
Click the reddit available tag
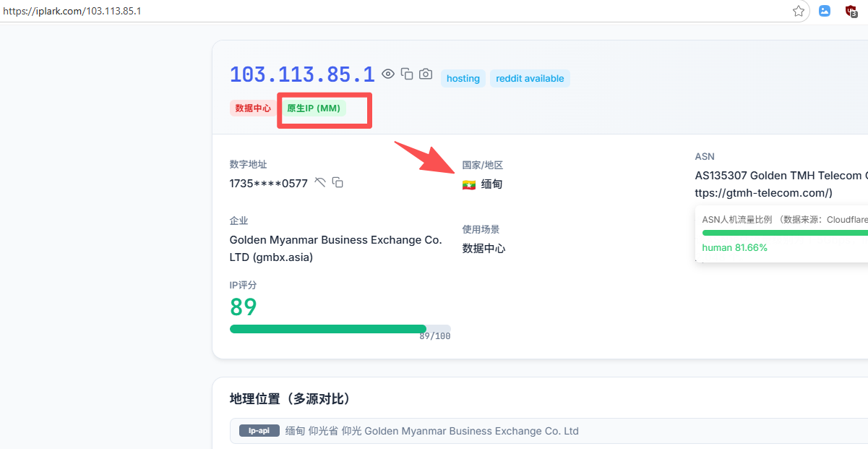[x=530, y=79]
